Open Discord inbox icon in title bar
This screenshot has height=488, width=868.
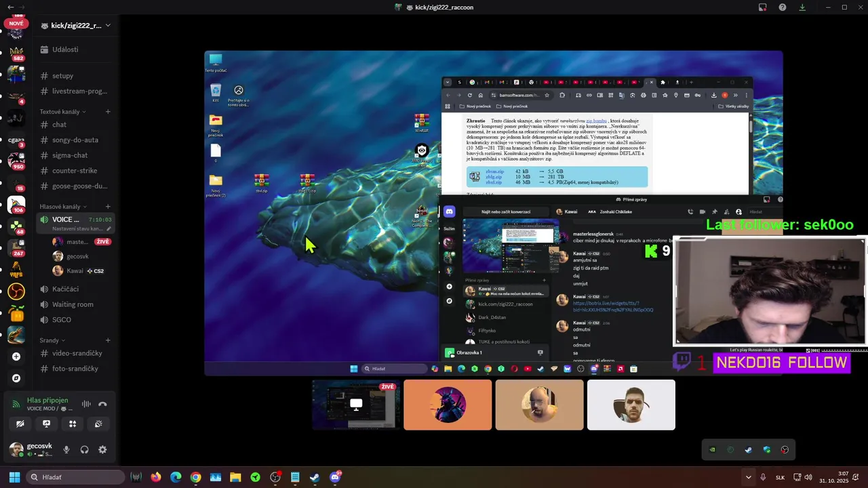click(x=762, y=7)
